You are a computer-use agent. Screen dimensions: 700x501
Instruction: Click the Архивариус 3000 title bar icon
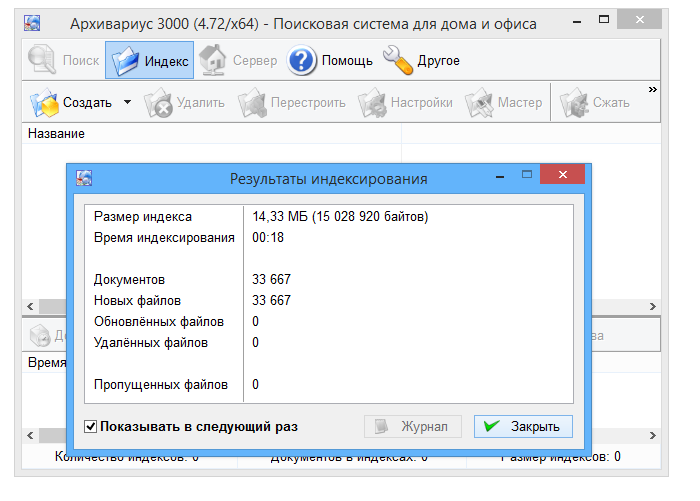[32, 23]
